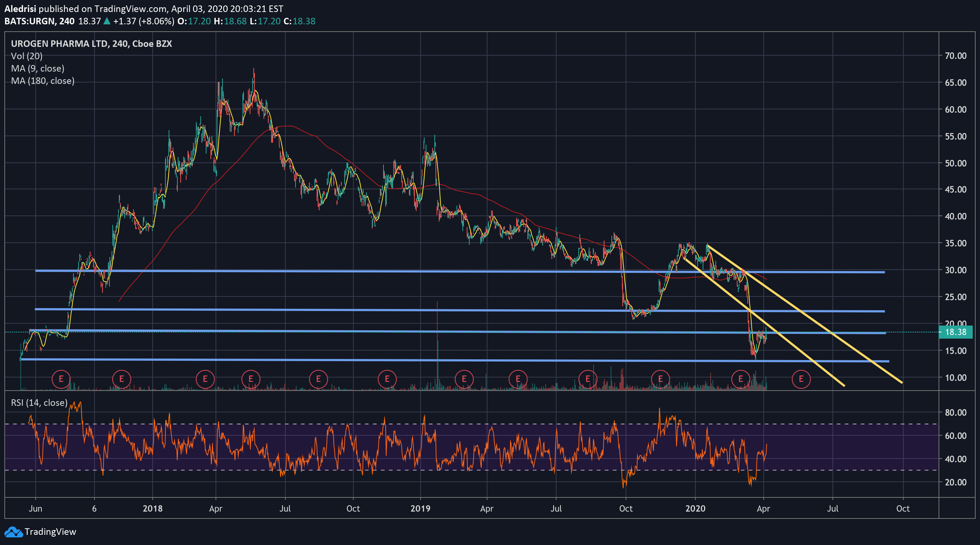Viewport: 980px width, 545px height.
Task: Click the third earnings E marker from right
Action: coord(660,379)
